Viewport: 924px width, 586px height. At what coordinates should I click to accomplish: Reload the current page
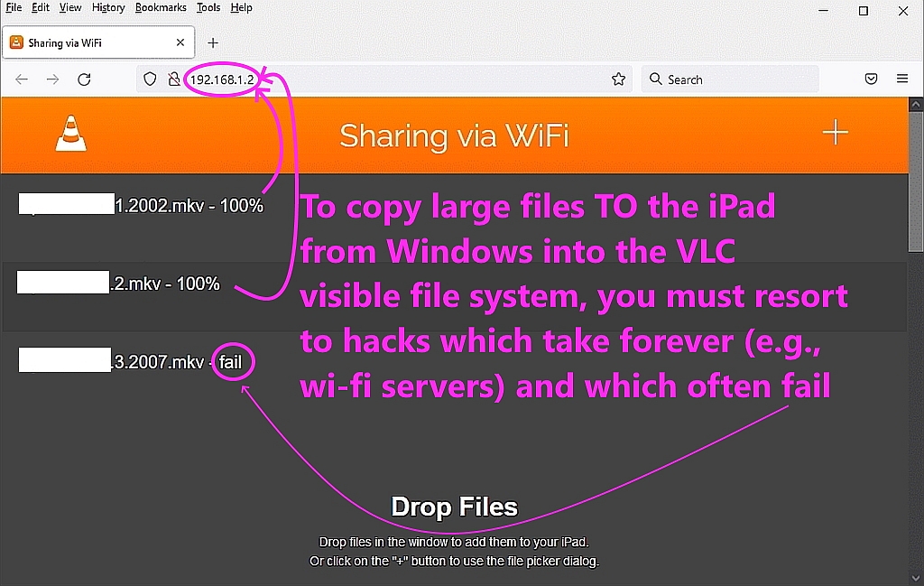84,79
